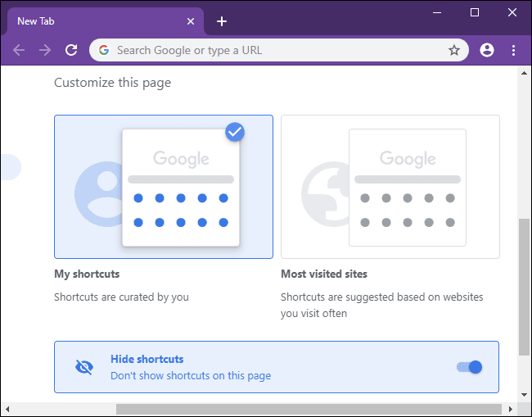Click the blue checkmark on My shortcuts
The height and width of the screenshot is (417, 532).
[x=235, y=131]
